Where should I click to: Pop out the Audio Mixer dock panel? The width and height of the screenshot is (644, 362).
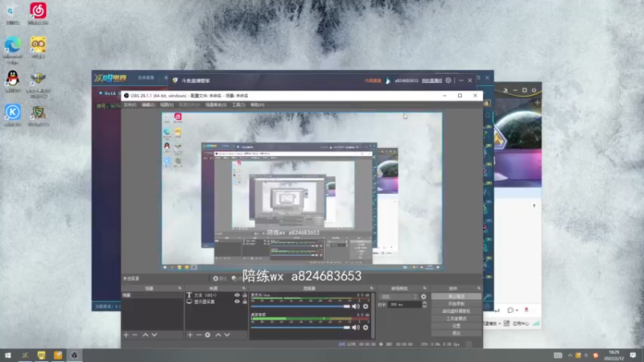pyautogui.click(x=372, y=288)
